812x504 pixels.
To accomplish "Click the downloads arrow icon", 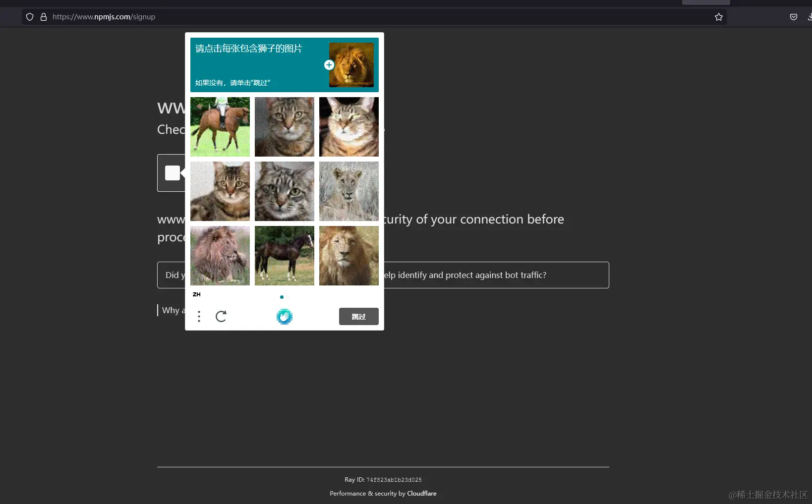I will 810,17.
